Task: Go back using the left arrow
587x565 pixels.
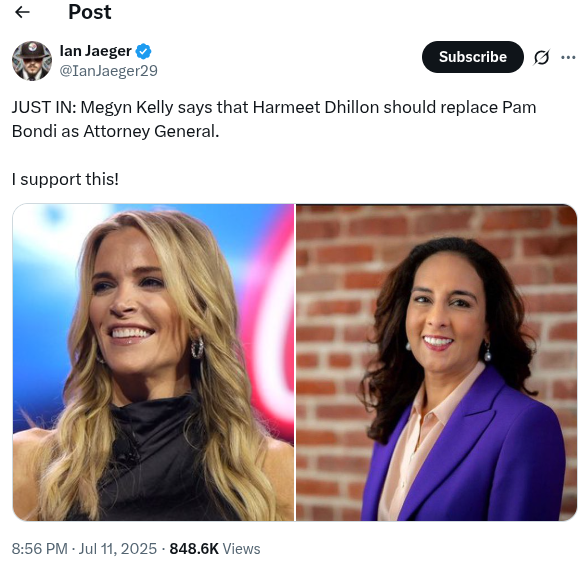Action: click(x=22, y=12)
